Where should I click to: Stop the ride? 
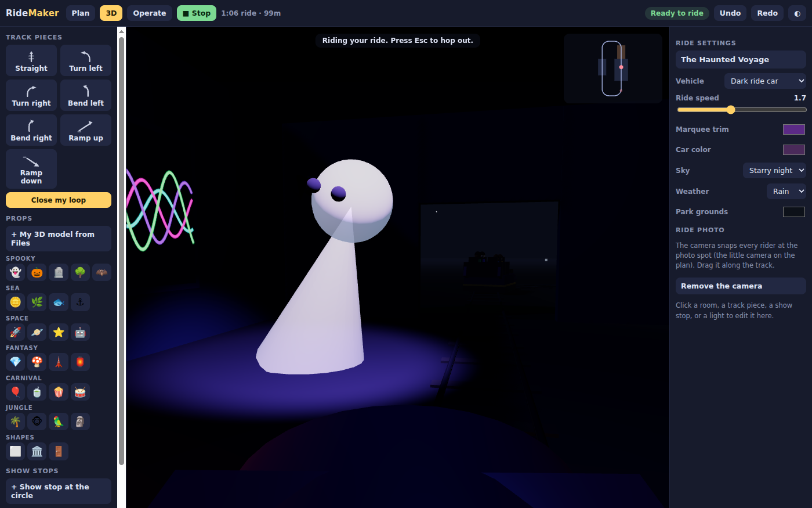pyautogui.click(x=197, y=13)
